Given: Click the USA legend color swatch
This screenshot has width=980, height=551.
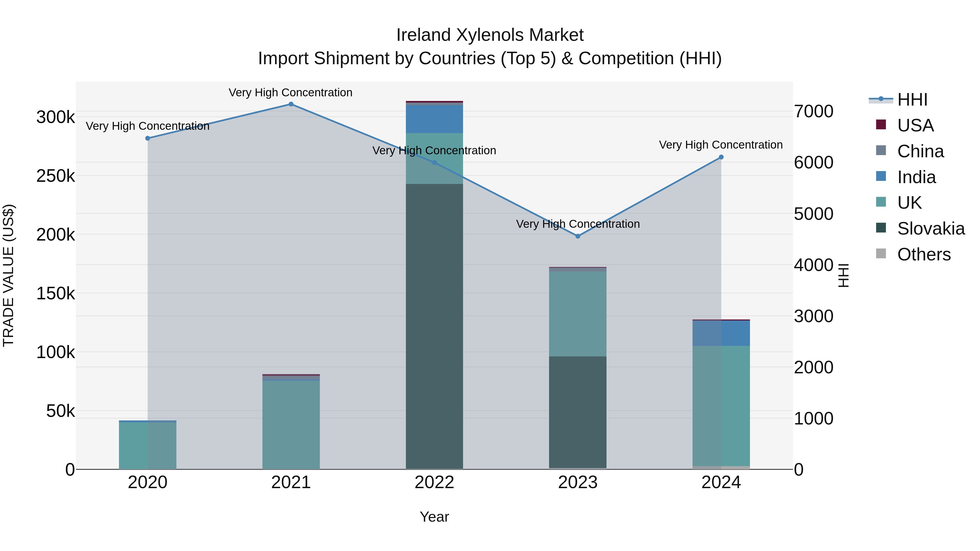Looking at the screenshot, I should click(881, 124).
